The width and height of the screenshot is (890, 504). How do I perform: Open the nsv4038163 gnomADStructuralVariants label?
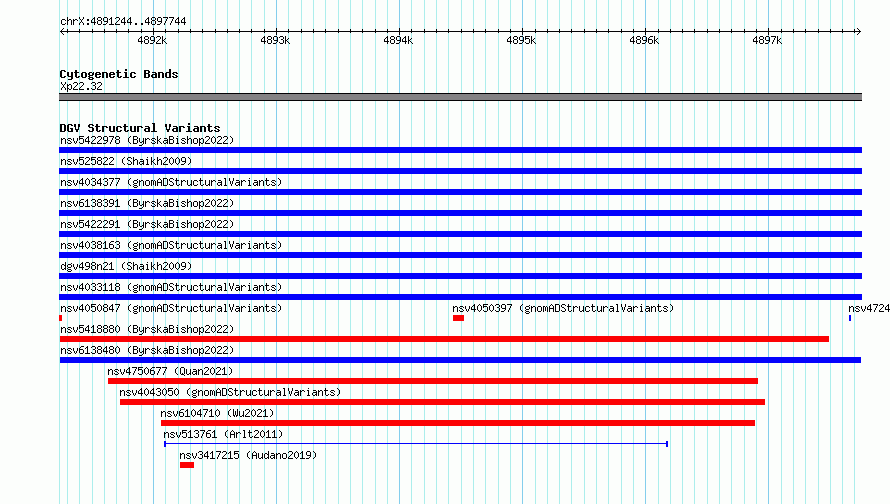(x=171, y=245)
